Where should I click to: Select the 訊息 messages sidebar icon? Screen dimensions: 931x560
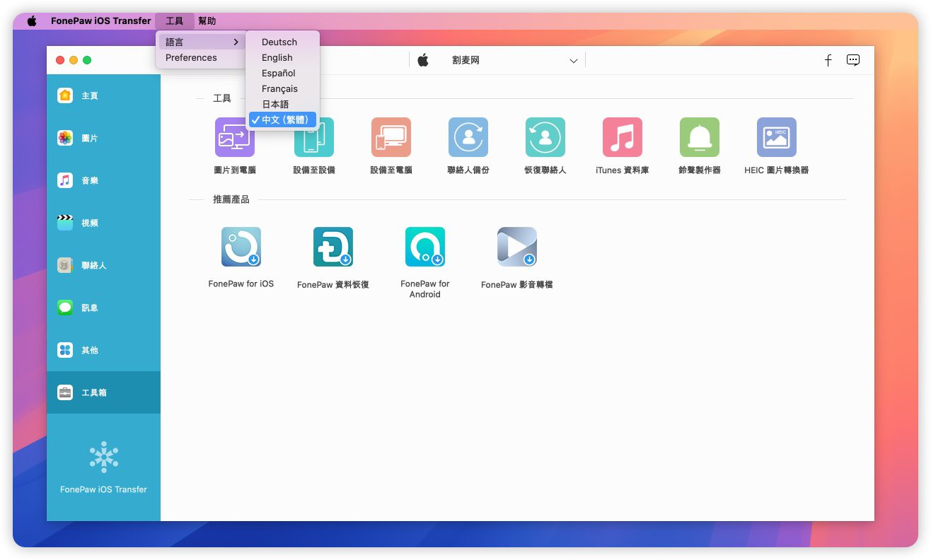click(65, 308)
